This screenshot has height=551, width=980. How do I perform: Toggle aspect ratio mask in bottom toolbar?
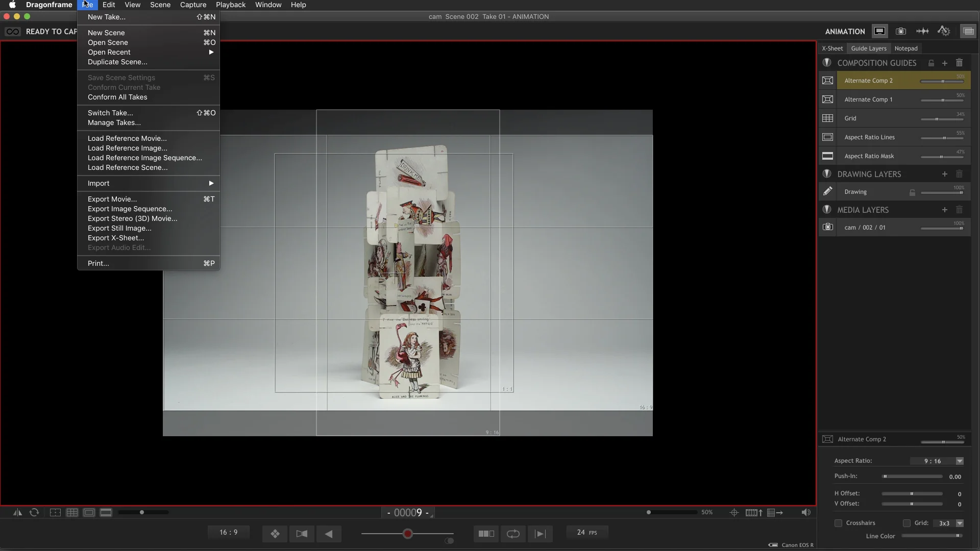(106, 513)
